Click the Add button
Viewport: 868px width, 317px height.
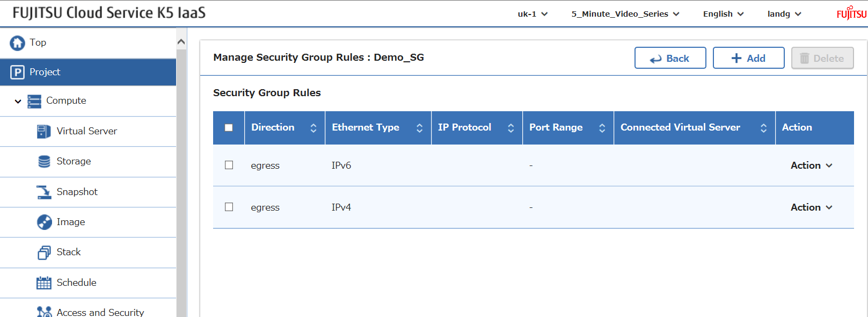pyautogui.click(x=748, y=58)
